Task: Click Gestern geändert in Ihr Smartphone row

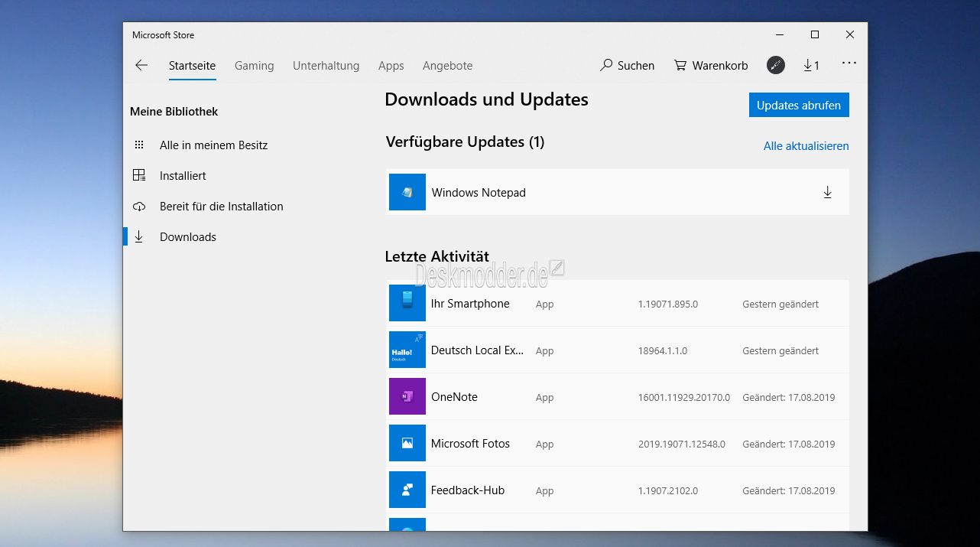Action: pos(780,304)
